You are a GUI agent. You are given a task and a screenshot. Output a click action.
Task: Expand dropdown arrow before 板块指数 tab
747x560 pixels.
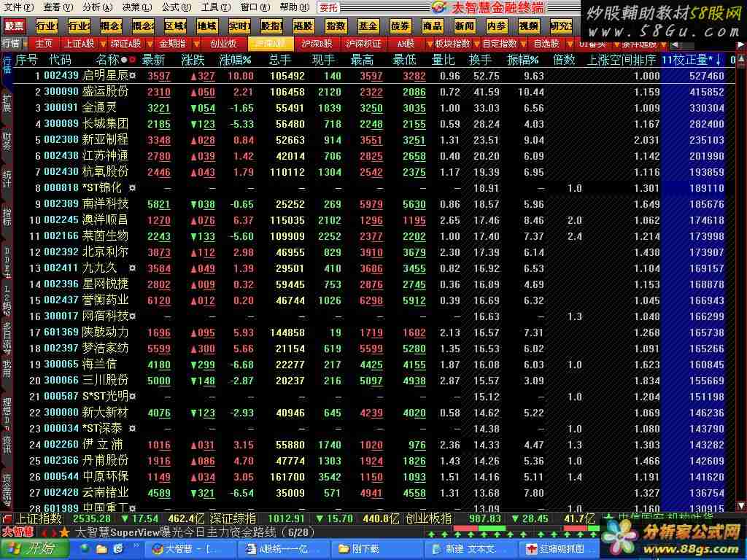tap(430, 44)
